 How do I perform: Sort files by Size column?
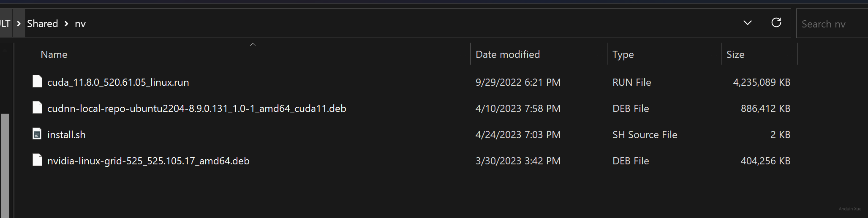tap(735, 54)
